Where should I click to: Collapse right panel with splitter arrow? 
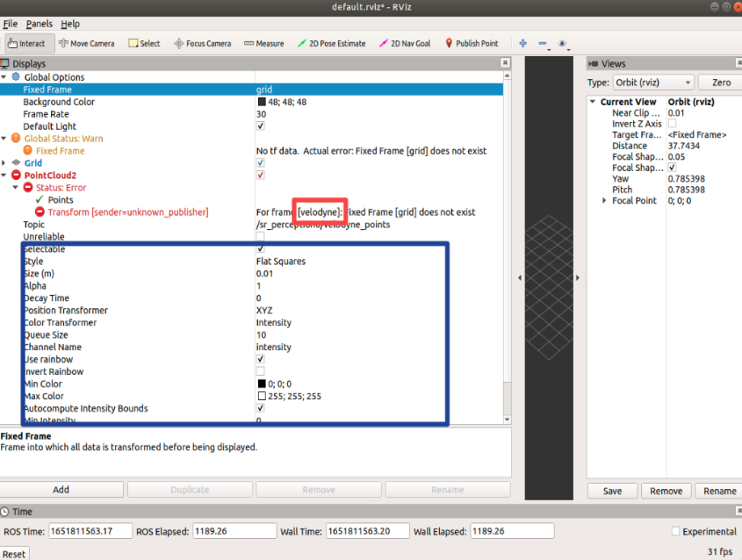[x=577, y=277]
